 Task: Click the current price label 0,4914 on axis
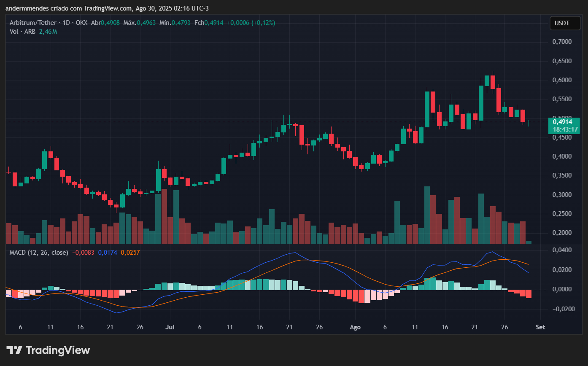click(565, 122)
